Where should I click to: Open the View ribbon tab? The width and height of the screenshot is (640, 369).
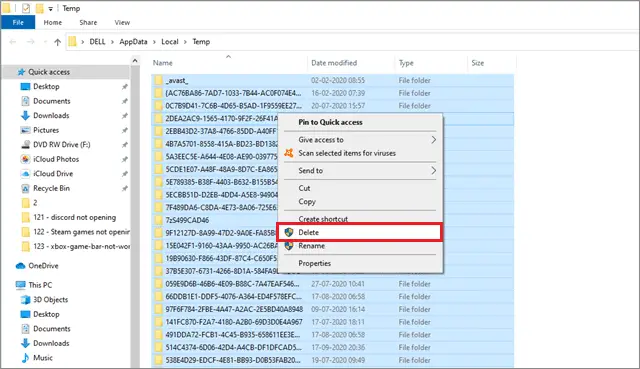[x=122, y=22]
